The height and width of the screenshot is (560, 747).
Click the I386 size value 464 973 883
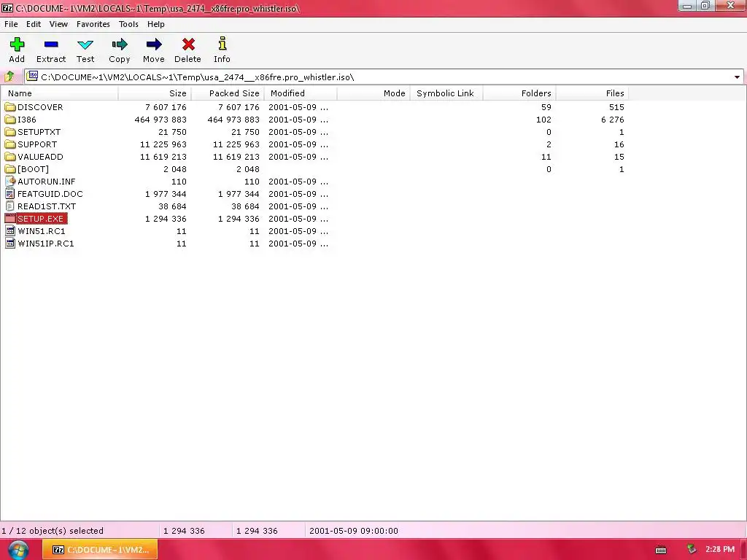pyautogui.click(x=160, y=120)
